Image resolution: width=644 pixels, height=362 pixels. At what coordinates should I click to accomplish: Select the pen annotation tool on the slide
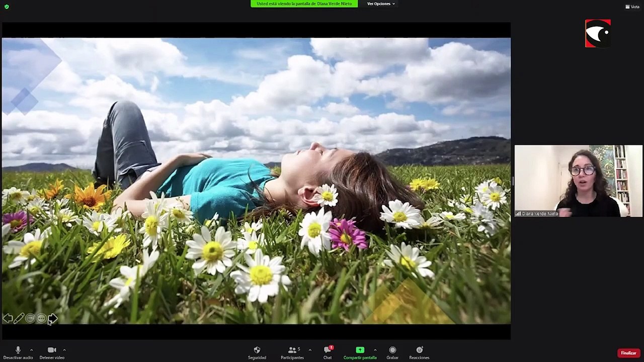19,318
